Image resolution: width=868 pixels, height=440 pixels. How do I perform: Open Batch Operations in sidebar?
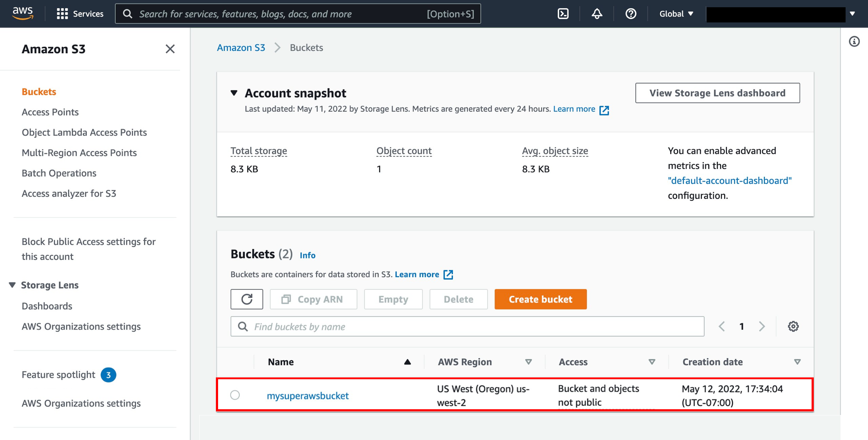(59, 173)
